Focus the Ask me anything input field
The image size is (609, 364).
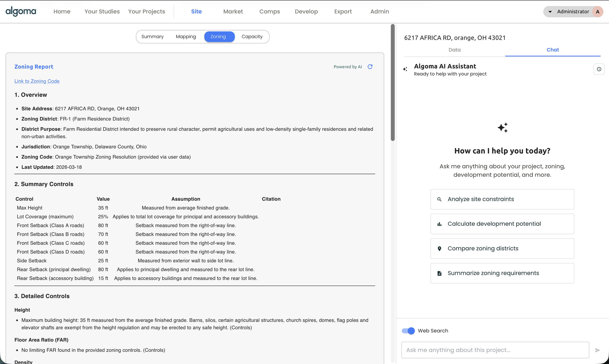pos(495,350)
